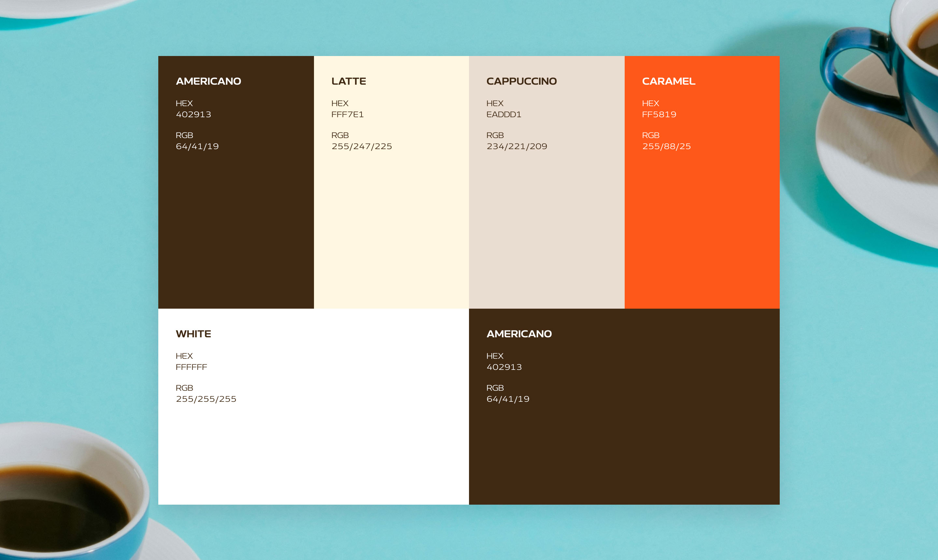Click RGB value 255/88/25
Image resolution: width=938 pixels, height=560 pixels.
point(666,147)
